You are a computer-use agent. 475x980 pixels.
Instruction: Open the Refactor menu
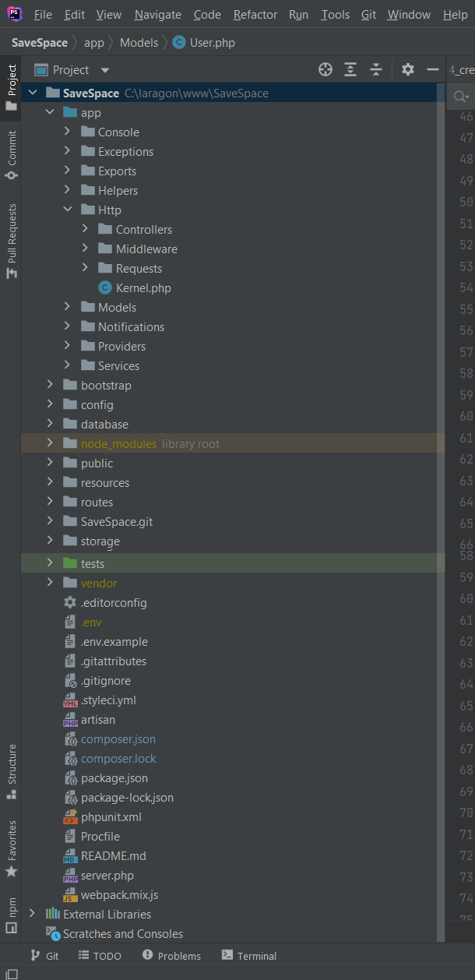255,15
